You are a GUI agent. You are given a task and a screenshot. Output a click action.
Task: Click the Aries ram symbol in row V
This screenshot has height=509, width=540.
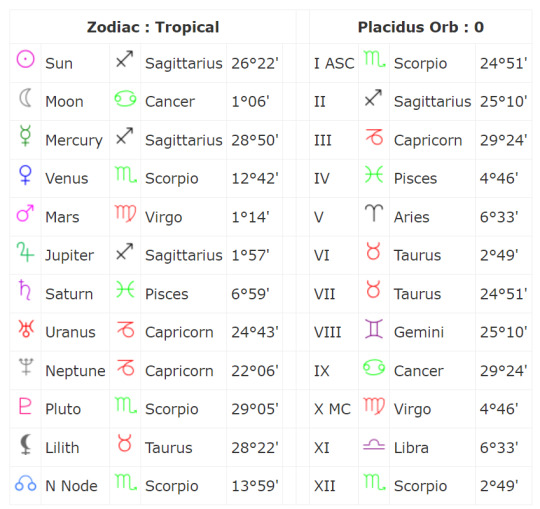(x=374, y=212)
